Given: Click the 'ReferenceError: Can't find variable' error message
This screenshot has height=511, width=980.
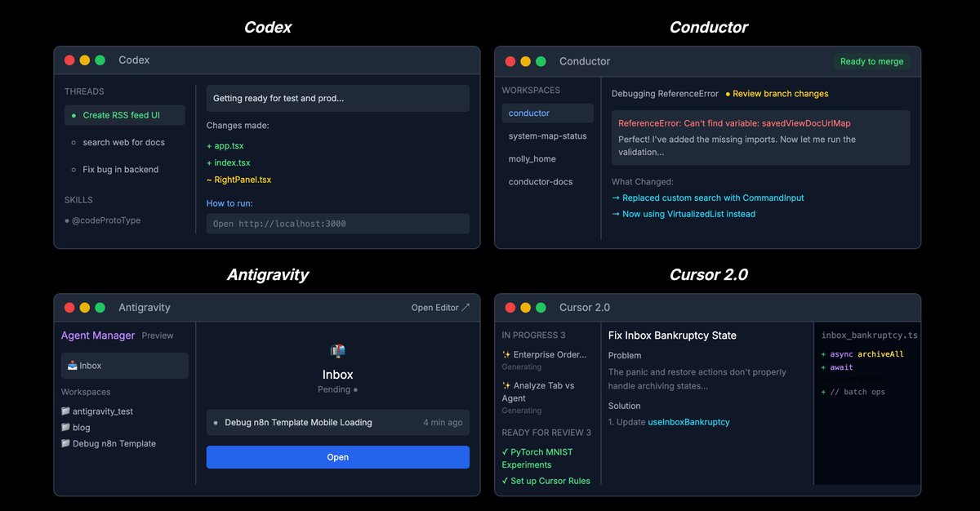Looking at the screenshot, I should tap(734, 123).
